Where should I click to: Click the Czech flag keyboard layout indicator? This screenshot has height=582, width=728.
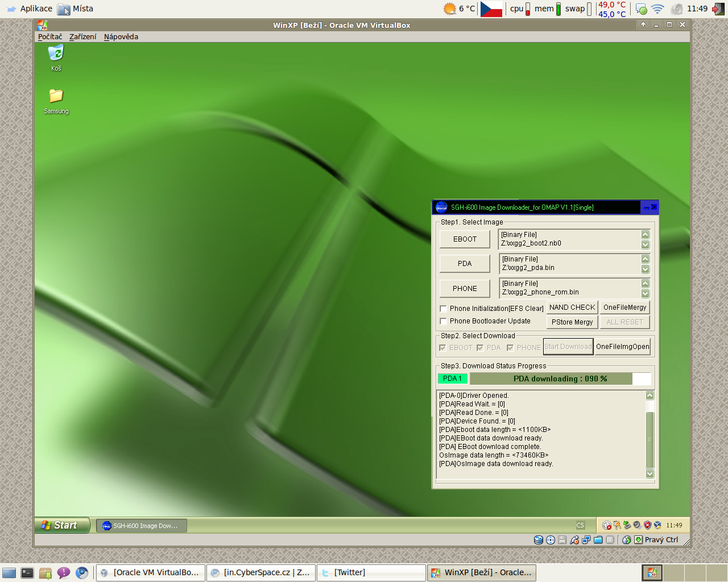[491, 9]
